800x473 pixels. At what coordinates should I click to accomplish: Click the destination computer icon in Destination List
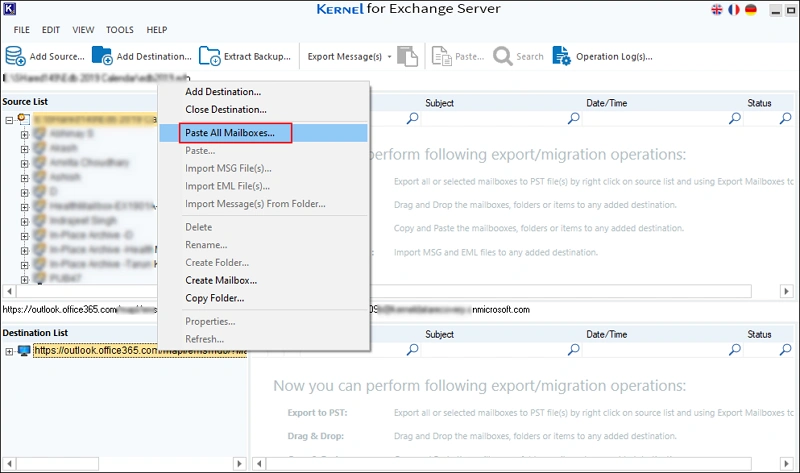pos(24,351)
